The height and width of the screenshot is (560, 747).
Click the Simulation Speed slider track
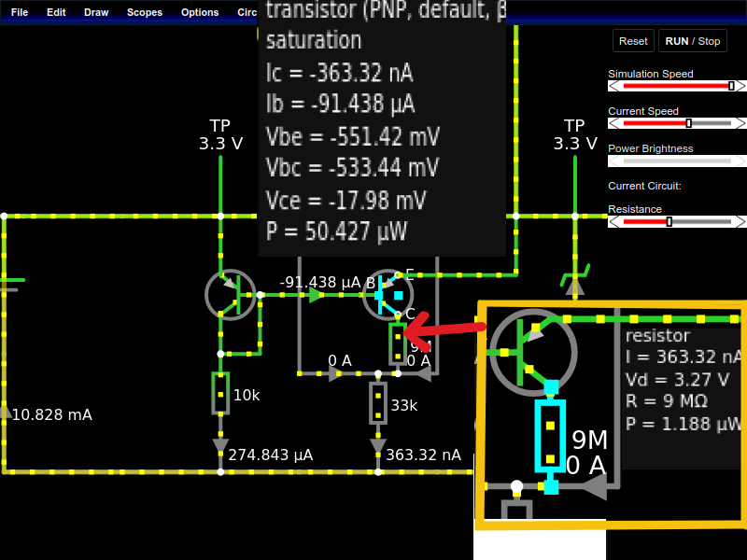pos(677,86)
